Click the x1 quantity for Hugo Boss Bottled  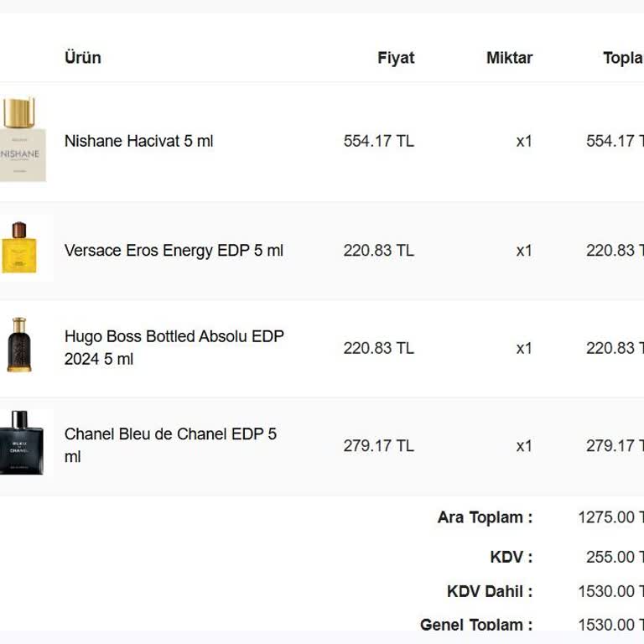[x=524, y=348]
